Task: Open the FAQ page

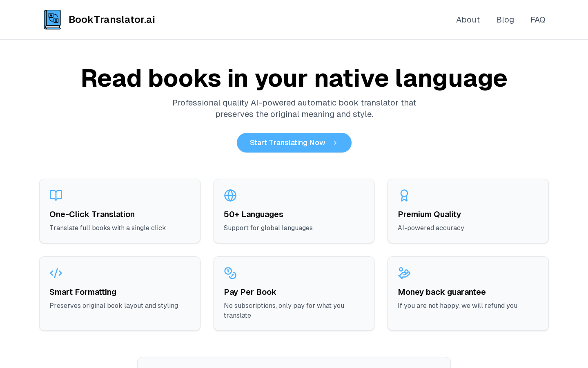Action: pos(538,20)
